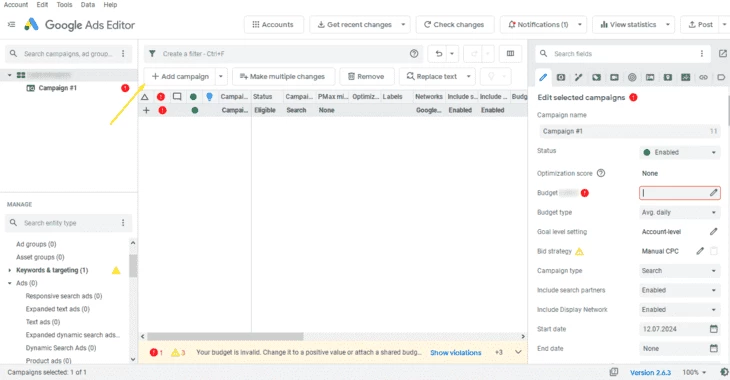Expand the Add campaign dropdown arrow
This screenshot has height=380, width=730.
click(x=221, y=76)
